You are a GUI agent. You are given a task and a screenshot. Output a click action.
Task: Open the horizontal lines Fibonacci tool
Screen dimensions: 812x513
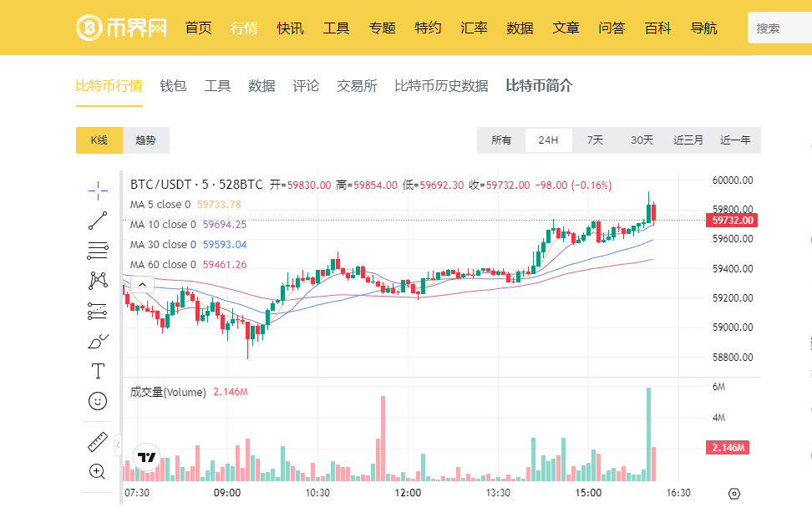click(98, 251)
